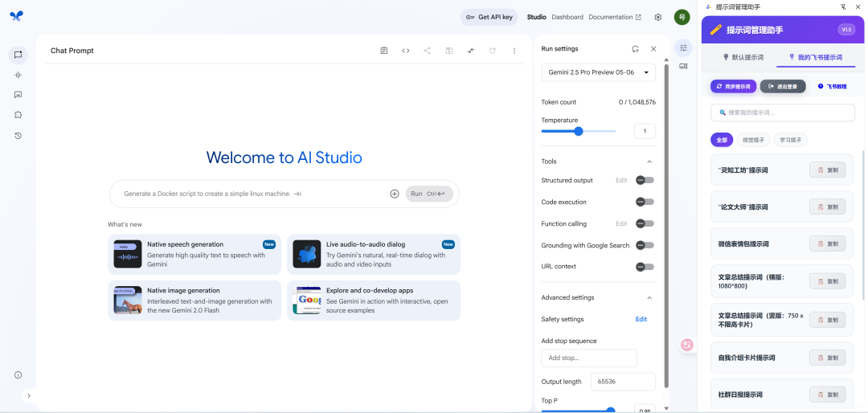Screen dimensions: 868x413
Task: Toggle URL context switch
Action: (x=645, y=267)
